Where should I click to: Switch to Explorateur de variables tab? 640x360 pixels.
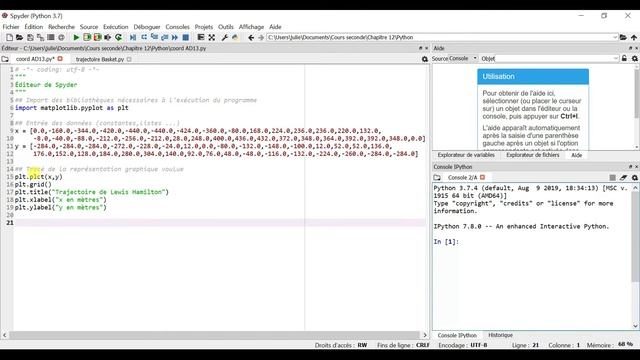466,155
